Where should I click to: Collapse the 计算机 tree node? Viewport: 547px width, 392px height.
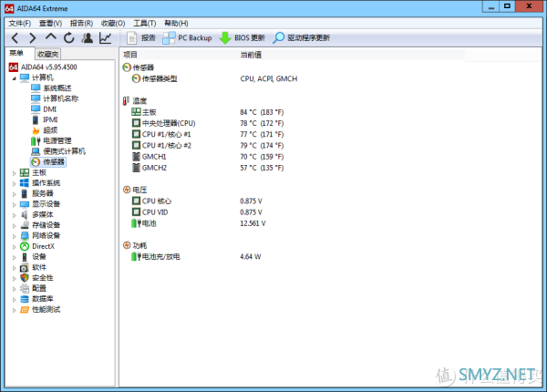[14, 78]
